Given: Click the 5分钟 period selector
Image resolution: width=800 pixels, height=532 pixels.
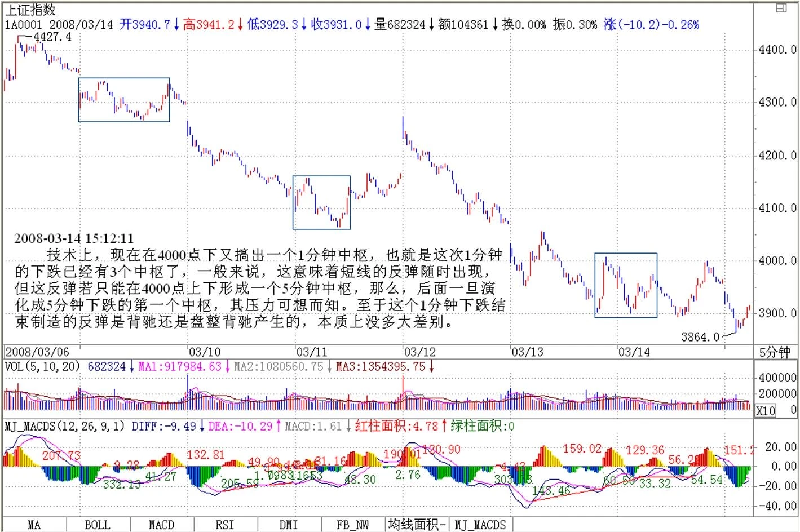Looking at the screenshot, I should point(775,353).
